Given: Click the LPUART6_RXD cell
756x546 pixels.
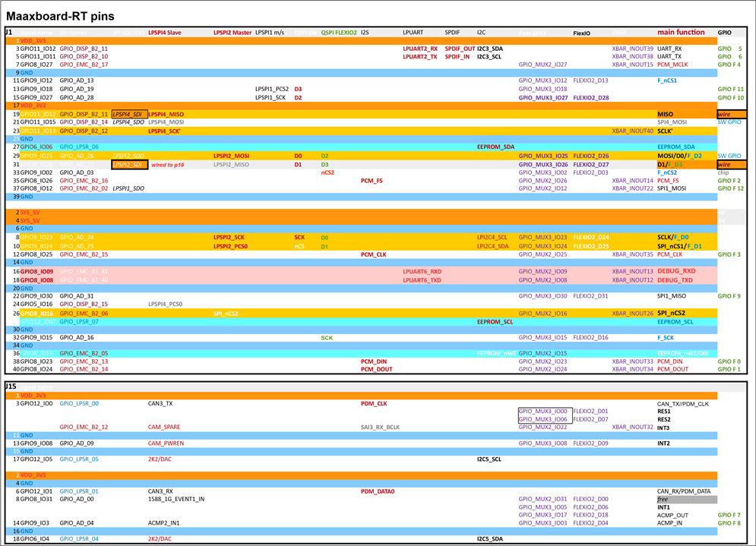Looking at the screenshot, I should [422, 272].
